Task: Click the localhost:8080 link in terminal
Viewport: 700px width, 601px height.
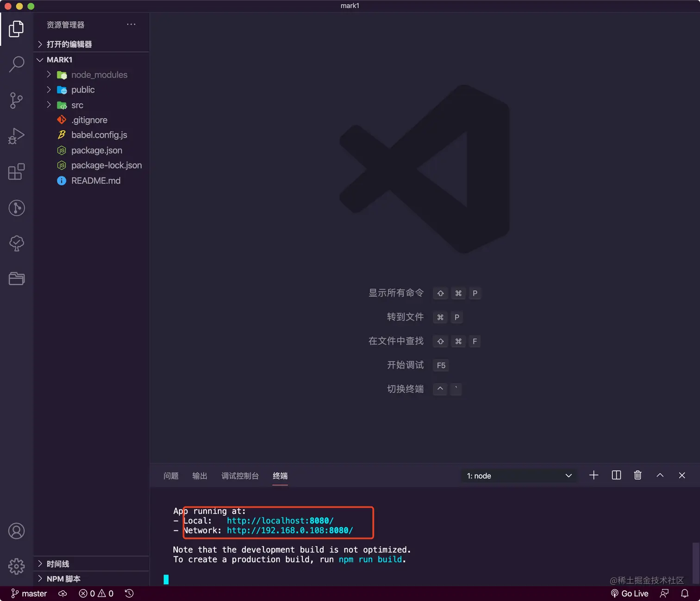Action: (280, 521)
